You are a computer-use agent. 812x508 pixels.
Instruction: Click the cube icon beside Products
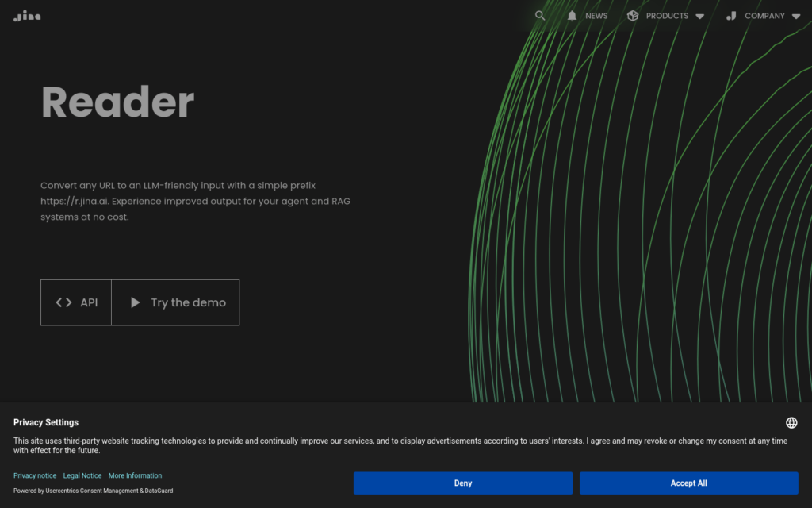(x=632, y=16)
